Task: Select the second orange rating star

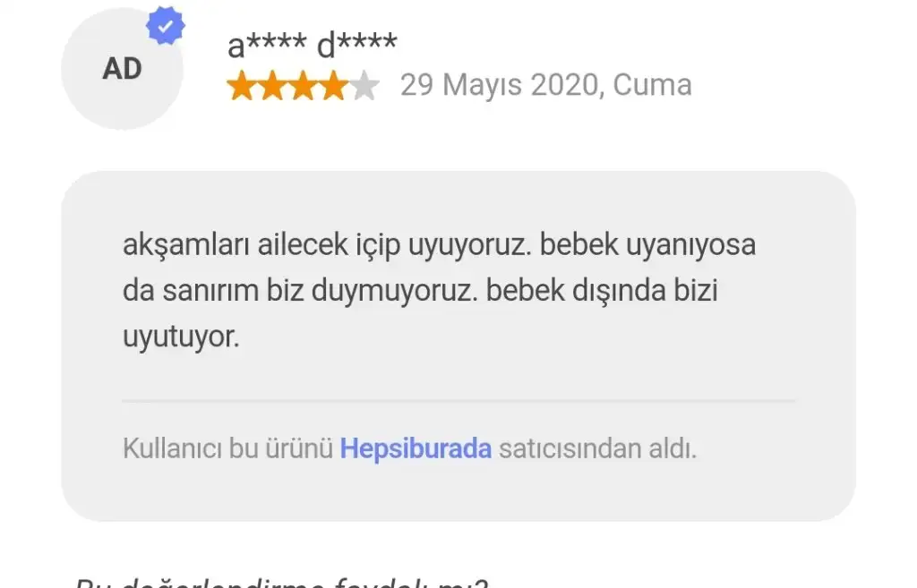Action: [x=272, y=86]
